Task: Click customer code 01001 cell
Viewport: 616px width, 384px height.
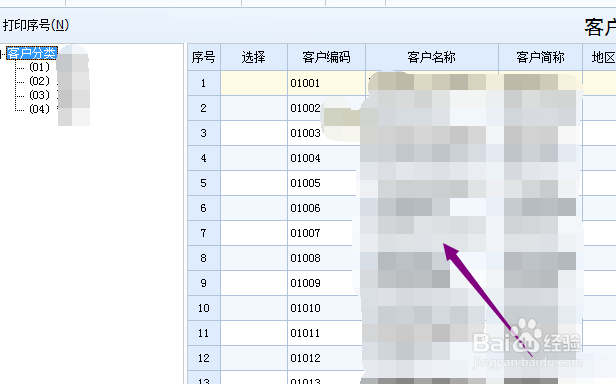Action: click(326, 83)
